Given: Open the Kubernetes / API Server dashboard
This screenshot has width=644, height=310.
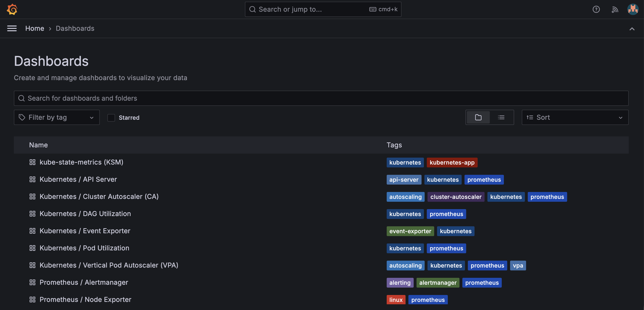Looking at the screenshot, I should click(78, 179).
